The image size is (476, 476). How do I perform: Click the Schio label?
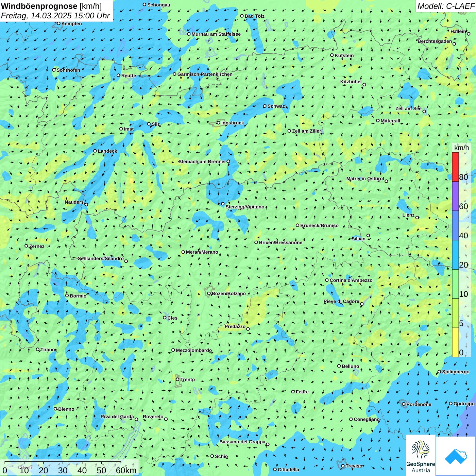[x=221, y=456]
